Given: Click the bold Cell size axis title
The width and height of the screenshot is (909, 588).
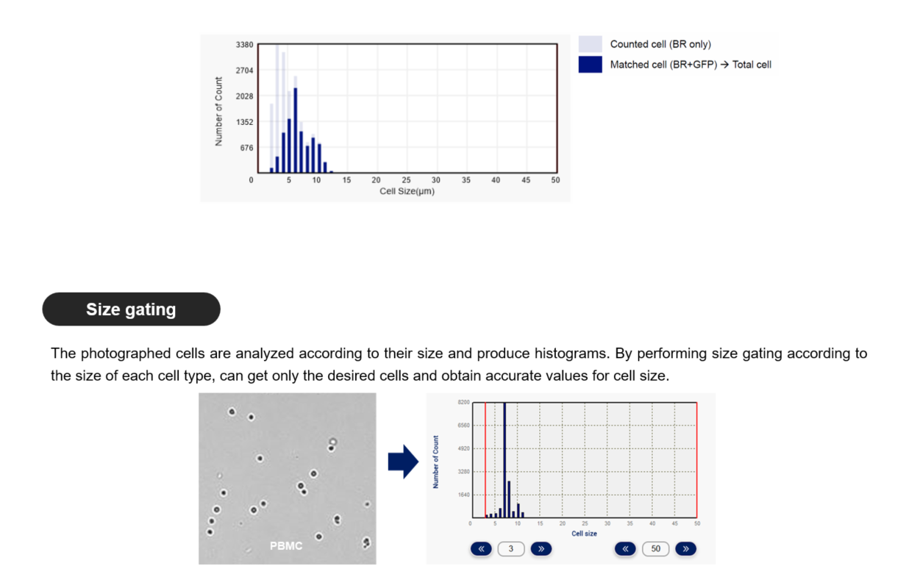Looking at the screenshot, I should 584,534.
